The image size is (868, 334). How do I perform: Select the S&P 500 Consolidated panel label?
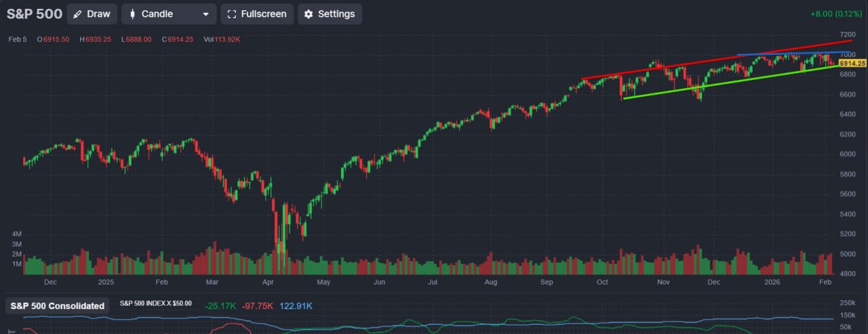57,306
